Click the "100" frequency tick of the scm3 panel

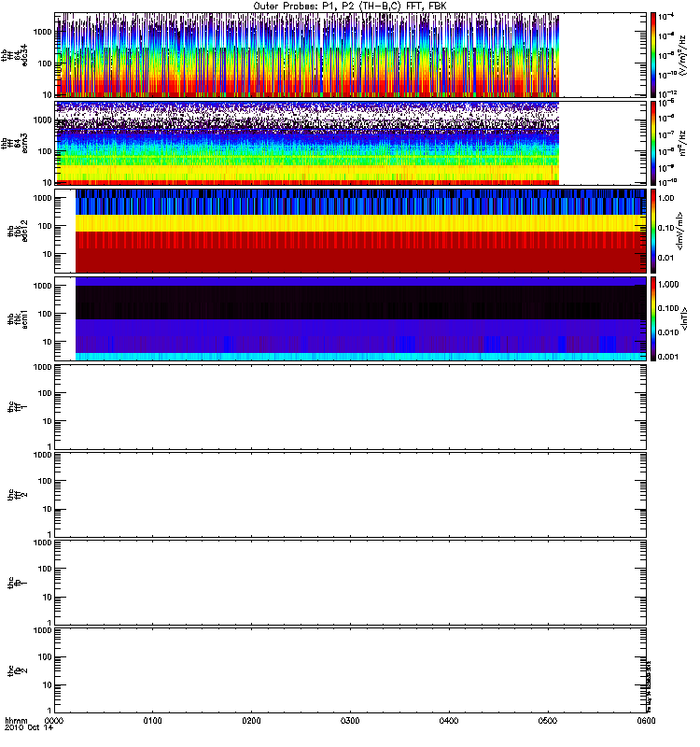tap(45, 151)
